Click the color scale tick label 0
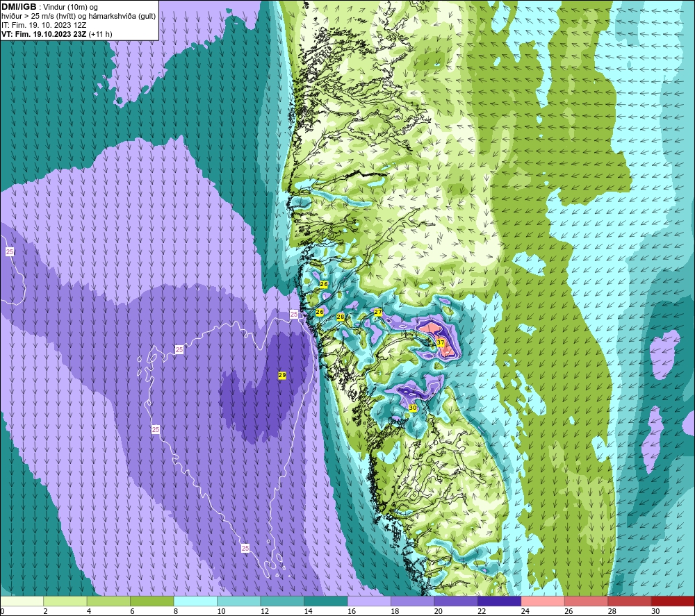The image size is (695, 616). pos(2,611)
